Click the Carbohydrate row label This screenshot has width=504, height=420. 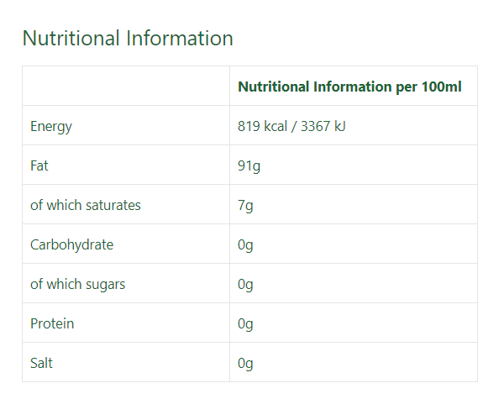[71, 245]
